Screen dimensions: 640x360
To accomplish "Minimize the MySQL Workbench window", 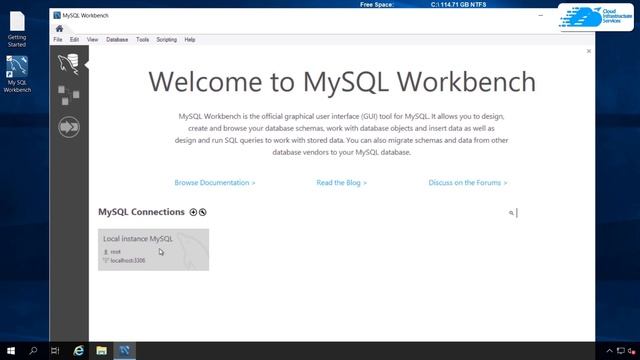I will (540, 16).
